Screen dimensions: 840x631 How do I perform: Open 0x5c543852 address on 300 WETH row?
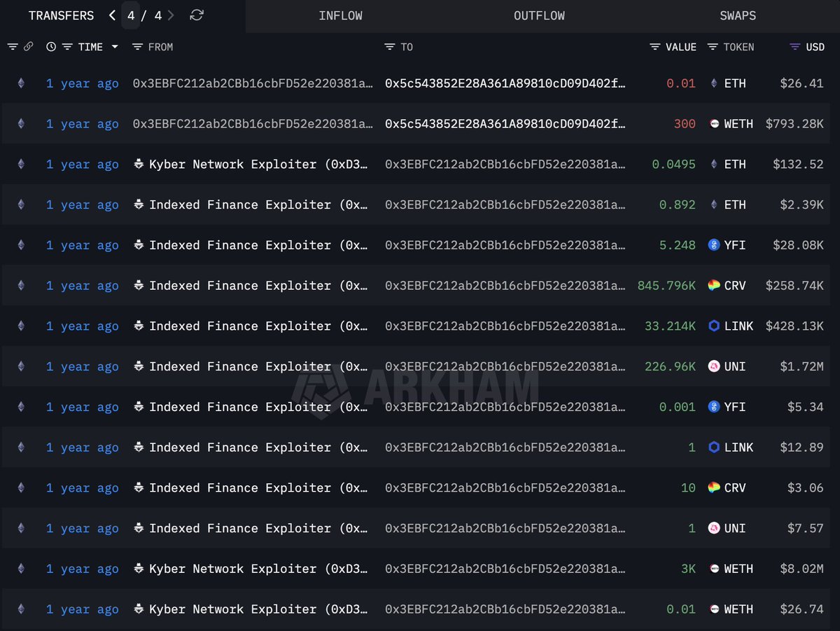pyautogui.click(x=505, y=124)
